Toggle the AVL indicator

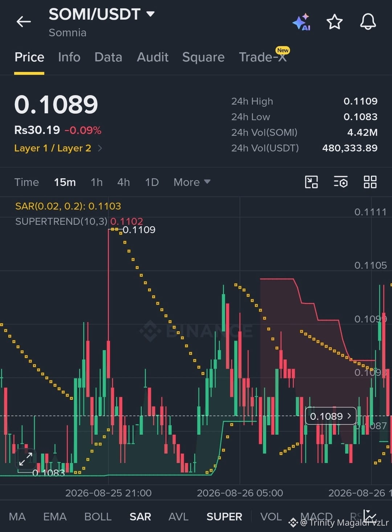(179, 516)
